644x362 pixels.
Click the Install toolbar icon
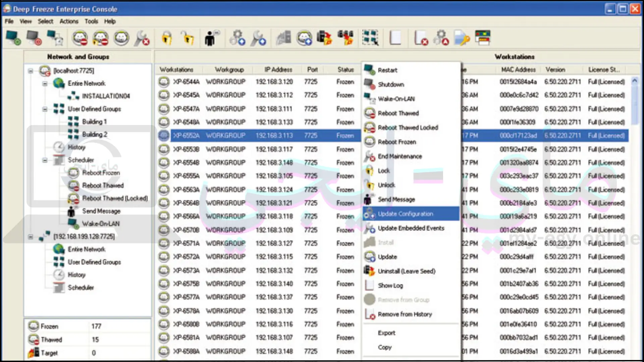[284, 38]
